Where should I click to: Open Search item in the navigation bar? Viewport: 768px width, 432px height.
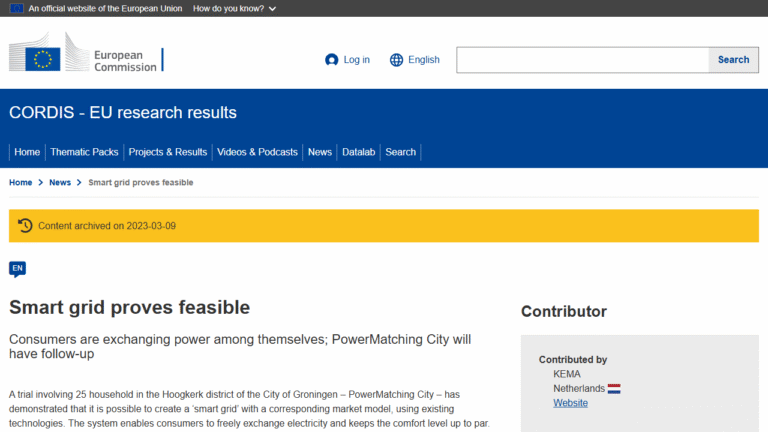pyautogui.click(x=400, y=152)
